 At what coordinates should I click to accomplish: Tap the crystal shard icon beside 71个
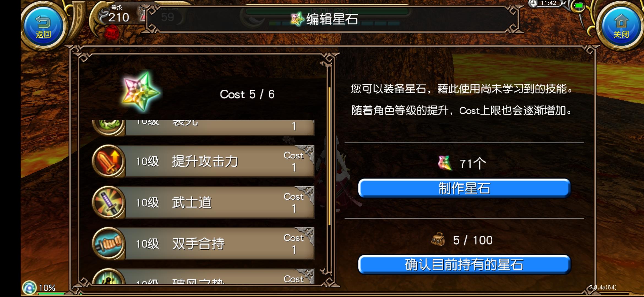[x=445, y=163]
